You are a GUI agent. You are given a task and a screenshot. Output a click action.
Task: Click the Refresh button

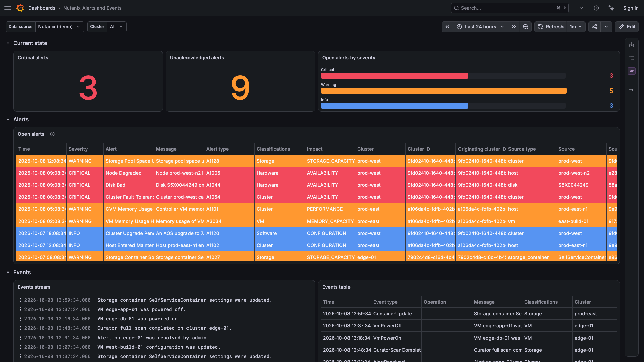550,27
